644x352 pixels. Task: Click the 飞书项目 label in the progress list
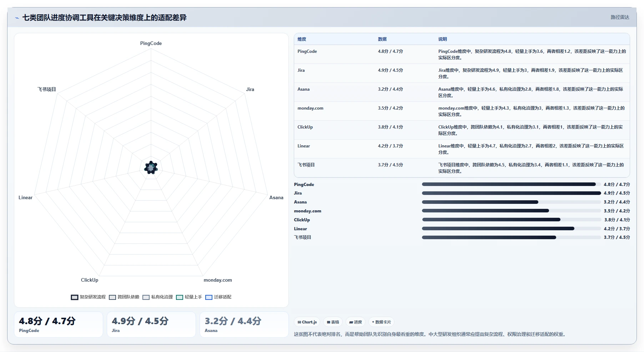(302, 237)
